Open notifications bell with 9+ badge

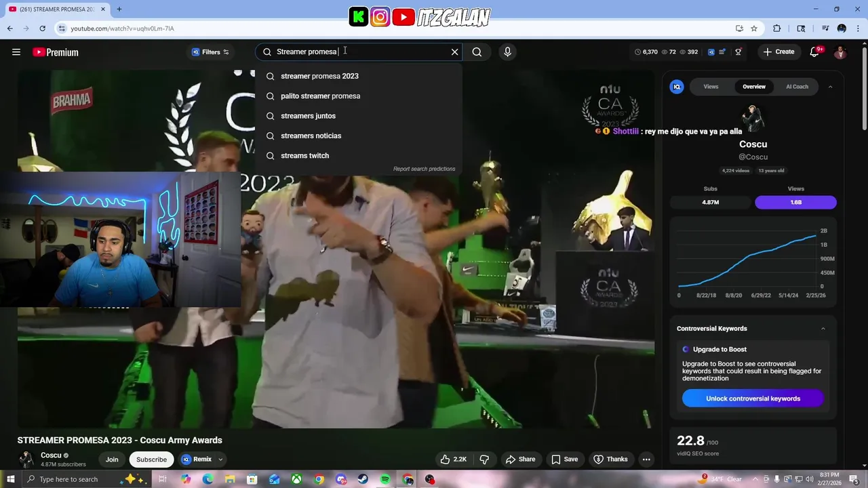click(x=815, y=52)
